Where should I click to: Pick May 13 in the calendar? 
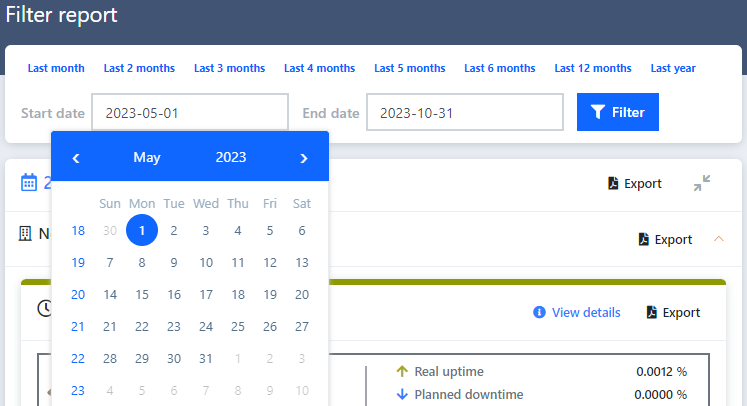coord(302,263)
